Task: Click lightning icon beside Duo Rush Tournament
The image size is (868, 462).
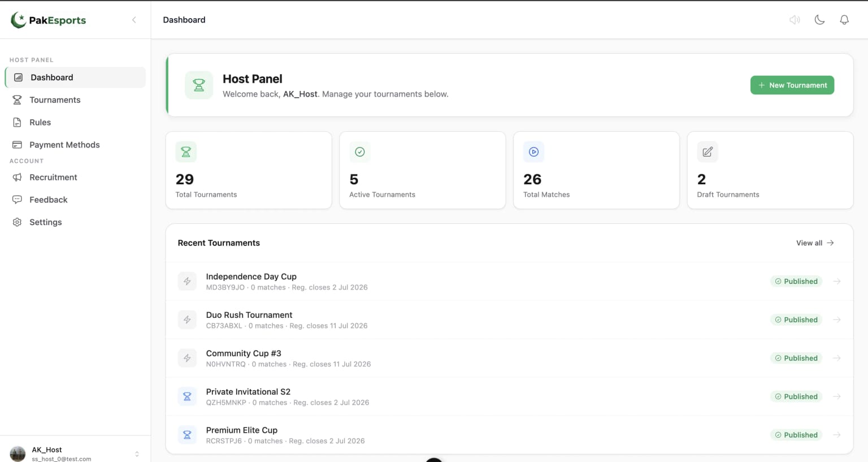Action: (187, 319)
